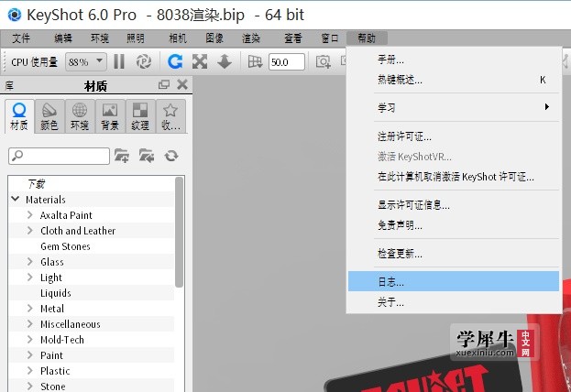571x392 pixels.
Task: Expand the Axalta Paint folder
Action: [x=30, y=214]
